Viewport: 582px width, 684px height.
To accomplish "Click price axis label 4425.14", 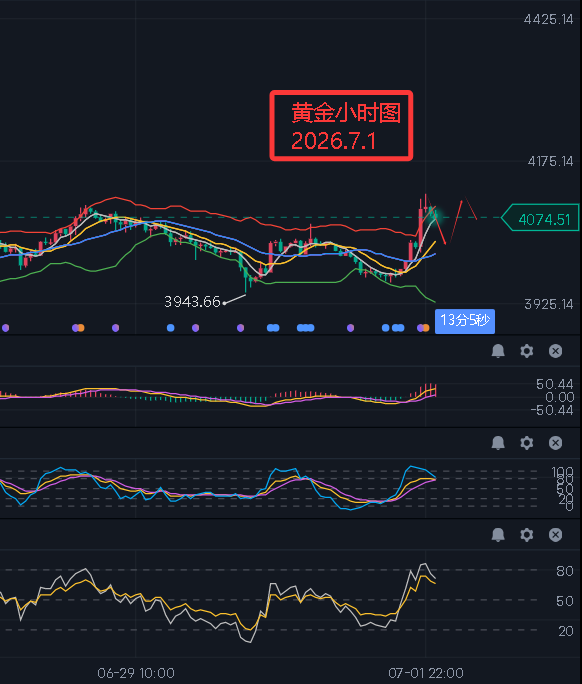I will [548, 19].
